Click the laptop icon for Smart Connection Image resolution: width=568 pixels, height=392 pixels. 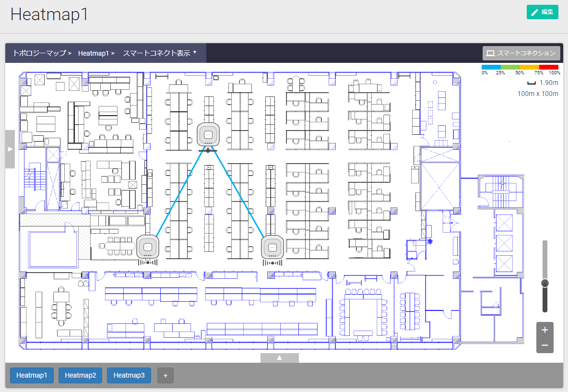[491, 53]
